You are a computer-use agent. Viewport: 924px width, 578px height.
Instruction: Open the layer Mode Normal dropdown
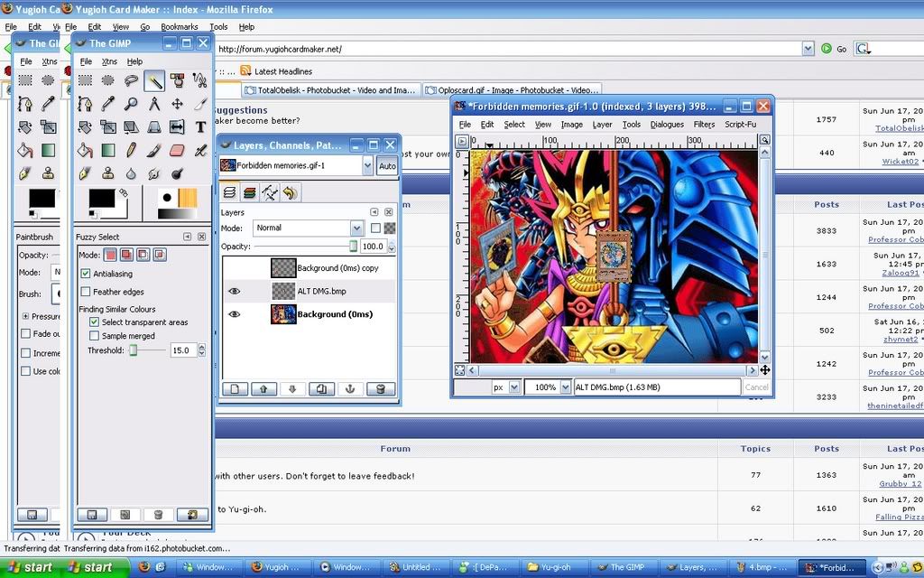[357, 228]
